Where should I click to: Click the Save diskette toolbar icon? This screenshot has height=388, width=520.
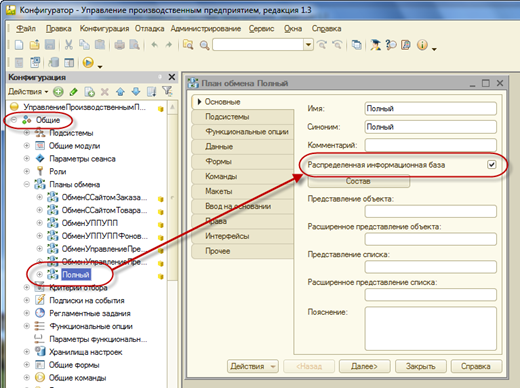point(50,45)
